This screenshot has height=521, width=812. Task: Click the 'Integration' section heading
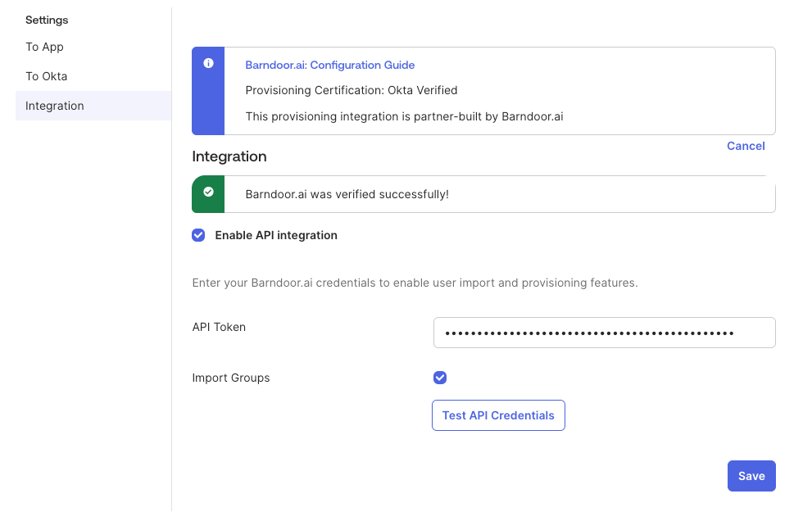(x=229, y=156)
